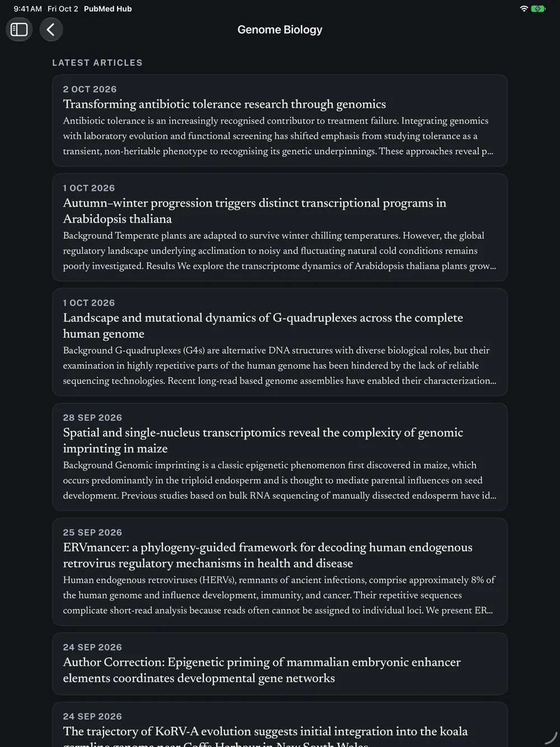
Task: Tap the 2 OCT 2026 date label
Action: 90,89
